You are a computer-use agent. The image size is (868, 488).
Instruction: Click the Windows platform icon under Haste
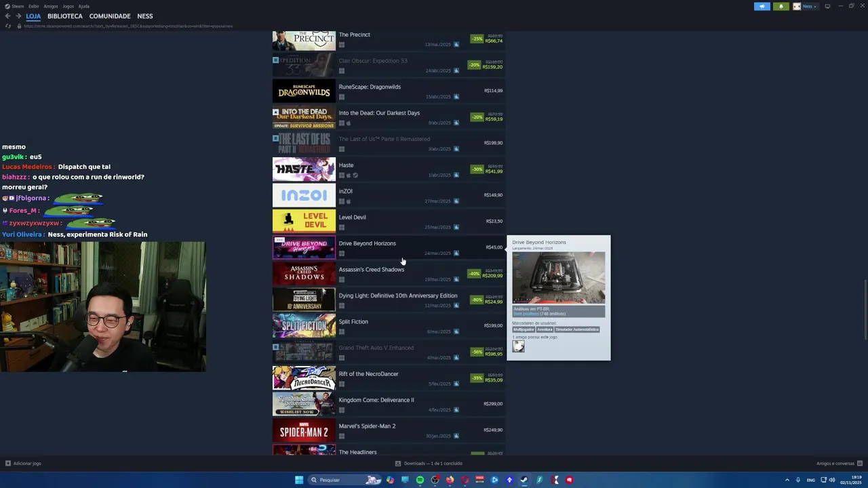[x=341, y=176]
